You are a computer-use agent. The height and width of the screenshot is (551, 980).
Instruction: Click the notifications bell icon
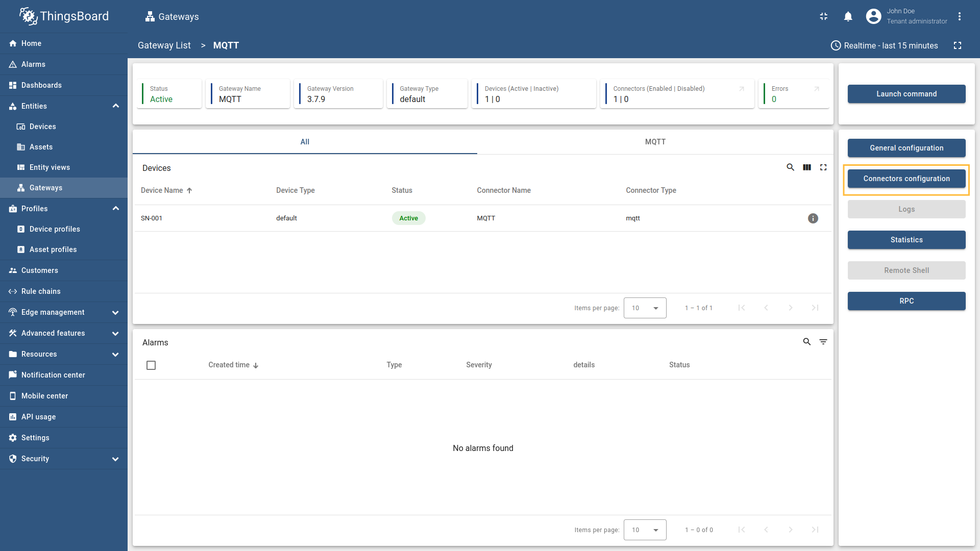848,16
